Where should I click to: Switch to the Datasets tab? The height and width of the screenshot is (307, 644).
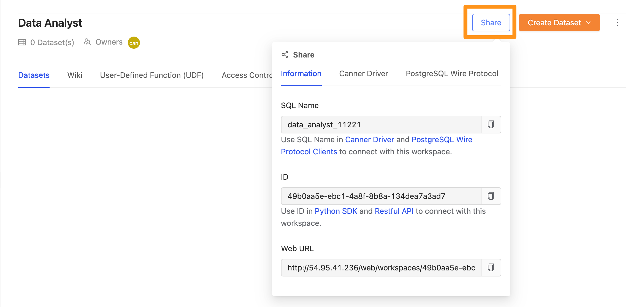[34, 75]
